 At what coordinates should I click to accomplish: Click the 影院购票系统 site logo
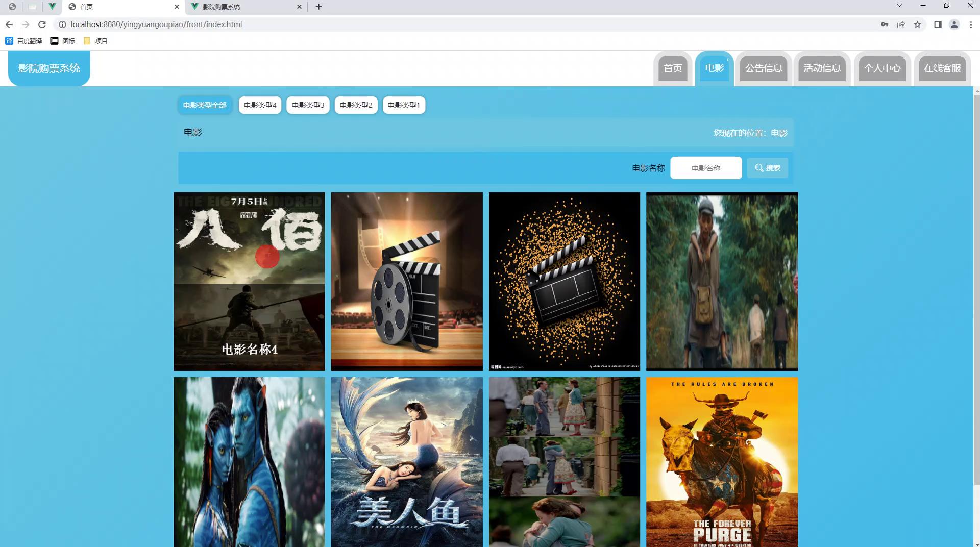click(x=49, y=68)
